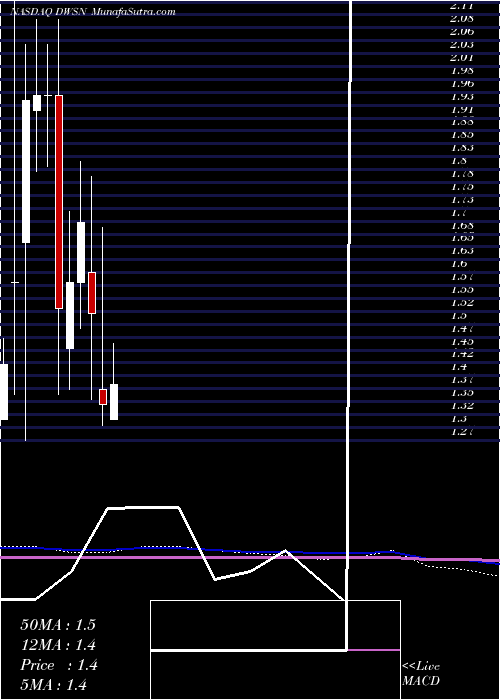The width and height of the screenshot is (500, 700).
Task: Select the 1.73 price axis label
Action: (462, 199)
